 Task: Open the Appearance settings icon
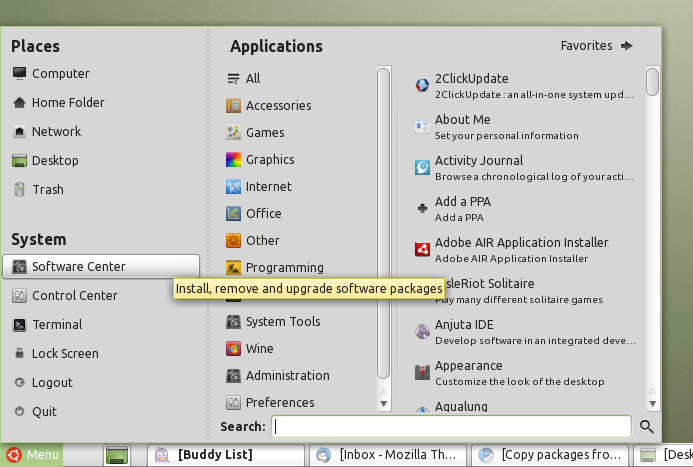[423, 372]
